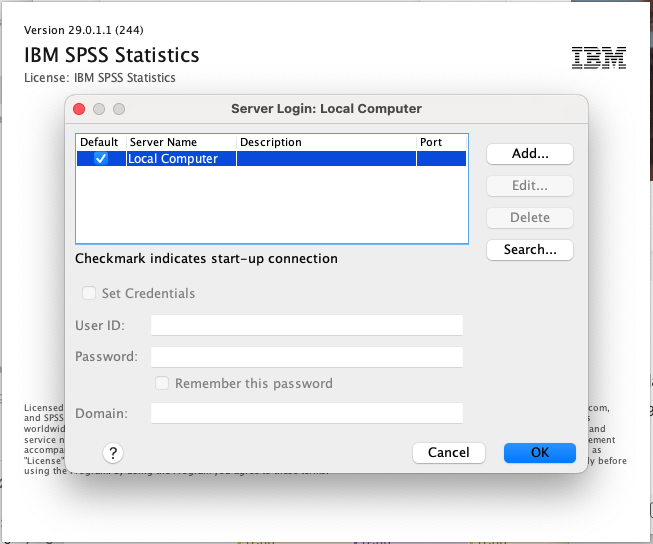
Task: Click the Checkmark indicates start-up connection note
Action: coord(206,259)
